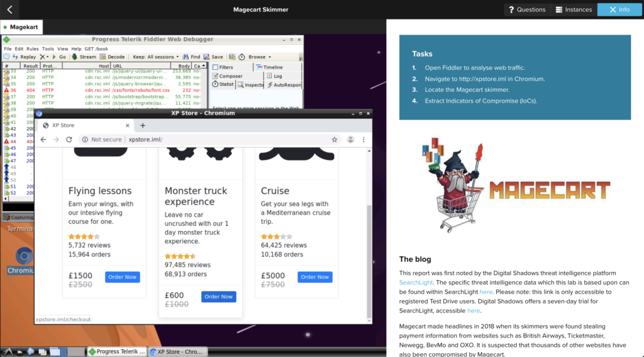
Task: Replay selected sessions in Fiddler
Action: (24, 57)
